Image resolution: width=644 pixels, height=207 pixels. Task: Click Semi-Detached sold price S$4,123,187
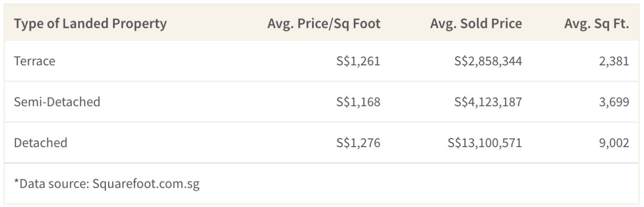click(x=488, y=101)
